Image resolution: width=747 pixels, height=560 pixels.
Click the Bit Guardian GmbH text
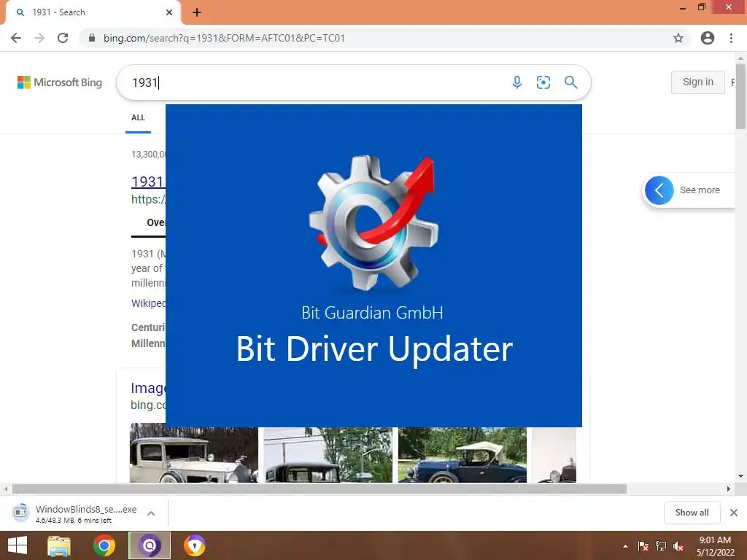click(372, 313)
